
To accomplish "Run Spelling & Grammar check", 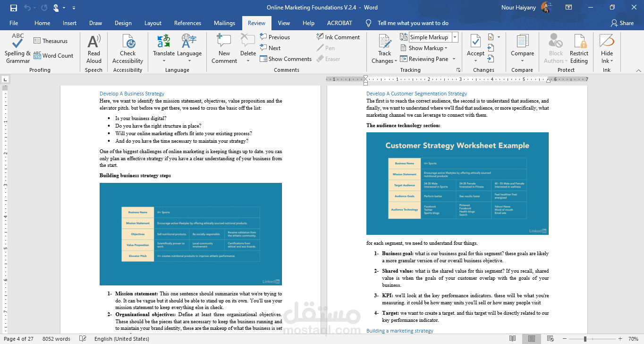I will [18, 49].
